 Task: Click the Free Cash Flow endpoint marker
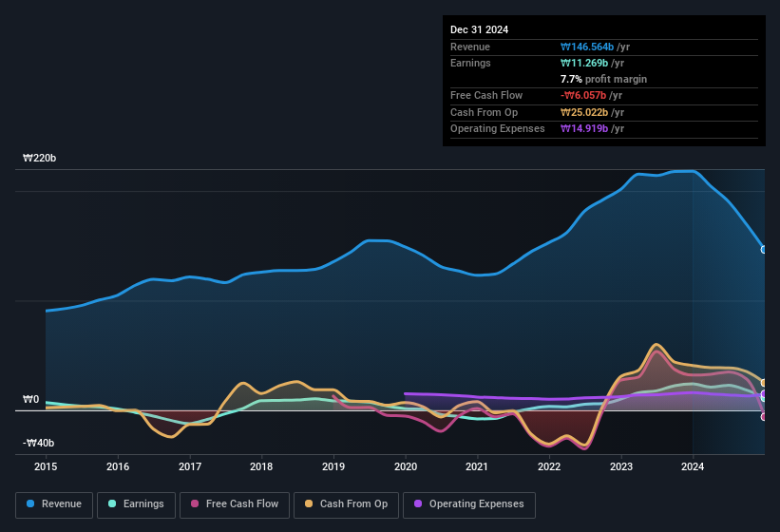pos(764,417)
